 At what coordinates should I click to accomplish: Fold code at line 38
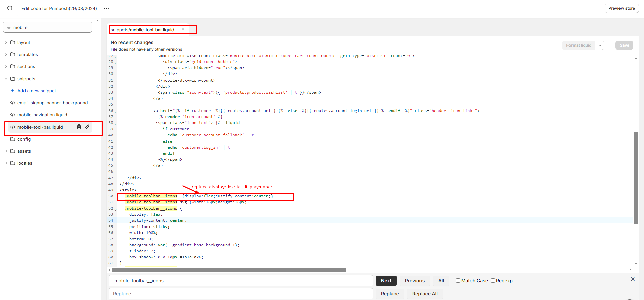point(116,124)
